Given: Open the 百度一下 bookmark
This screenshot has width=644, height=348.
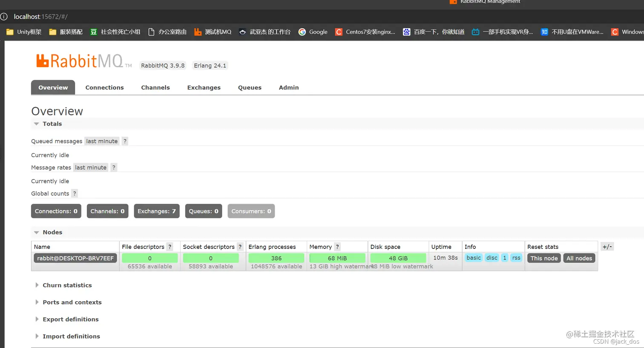Looking at the screenshot, I should click(434, 32).
